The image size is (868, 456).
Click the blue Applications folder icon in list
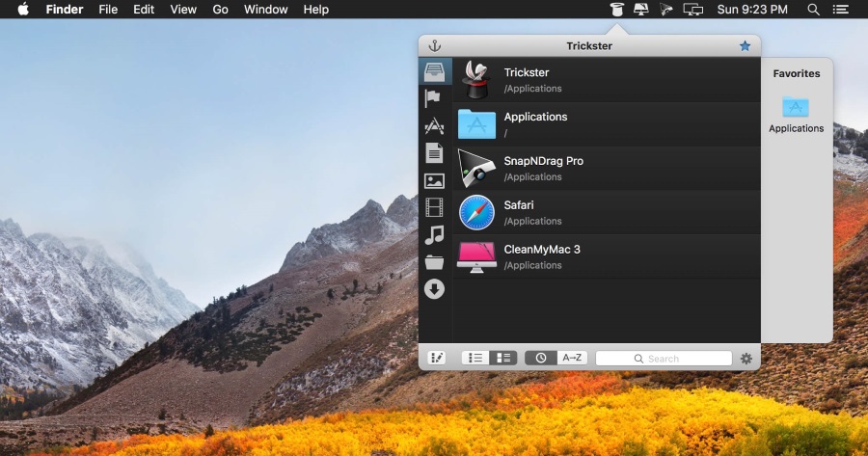pos(476,124)
